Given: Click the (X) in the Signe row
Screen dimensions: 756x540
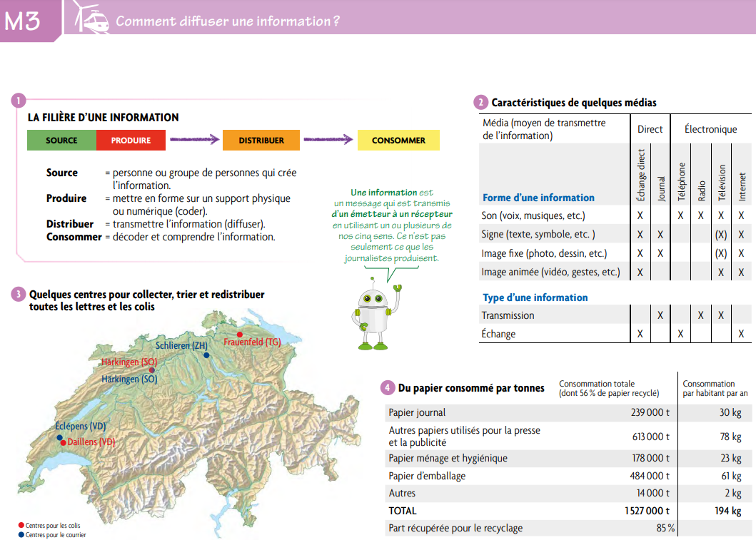Looking at the screenshot, I should click(x=721, y=235).
